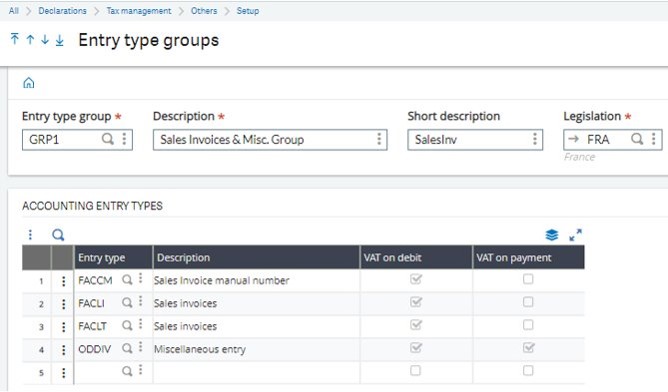Expand the grid to full screen
Image resolution: width=668 pixels, height=392 pixels.
pos(576,235)
